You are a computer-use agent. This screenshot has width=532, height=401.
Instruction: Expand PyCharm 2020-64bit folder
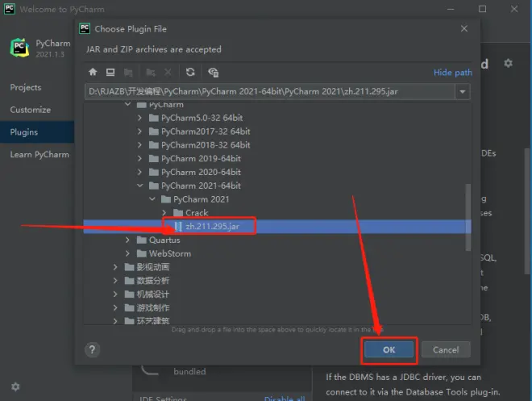[139, 172]
